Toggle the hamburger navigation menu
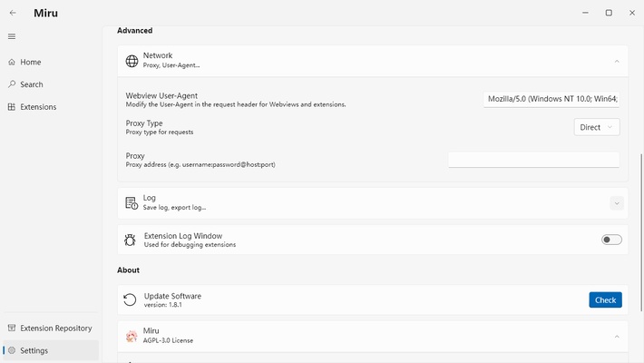Viewport: 644px width, 363px height. (x=12, y=36)
